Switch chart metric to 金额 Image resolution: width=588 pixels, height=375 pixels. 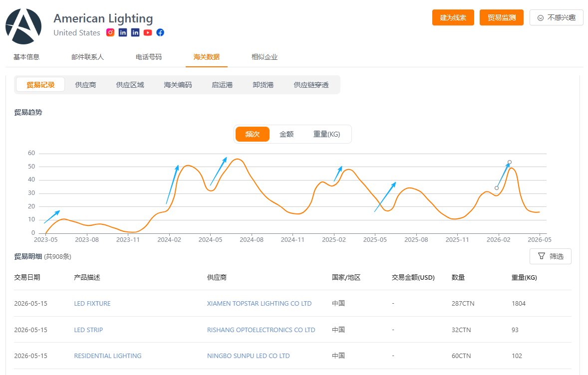pyautogui.click(x=287, y=134)
